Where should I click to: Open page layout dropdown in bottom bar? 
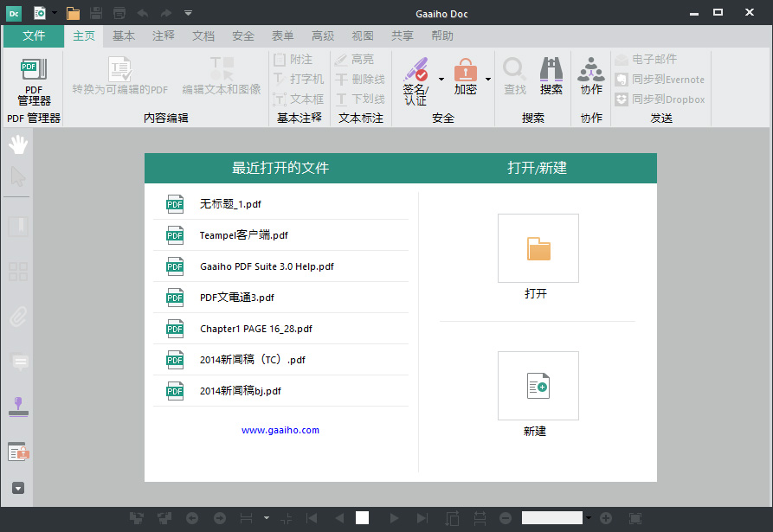click(267, 517)
